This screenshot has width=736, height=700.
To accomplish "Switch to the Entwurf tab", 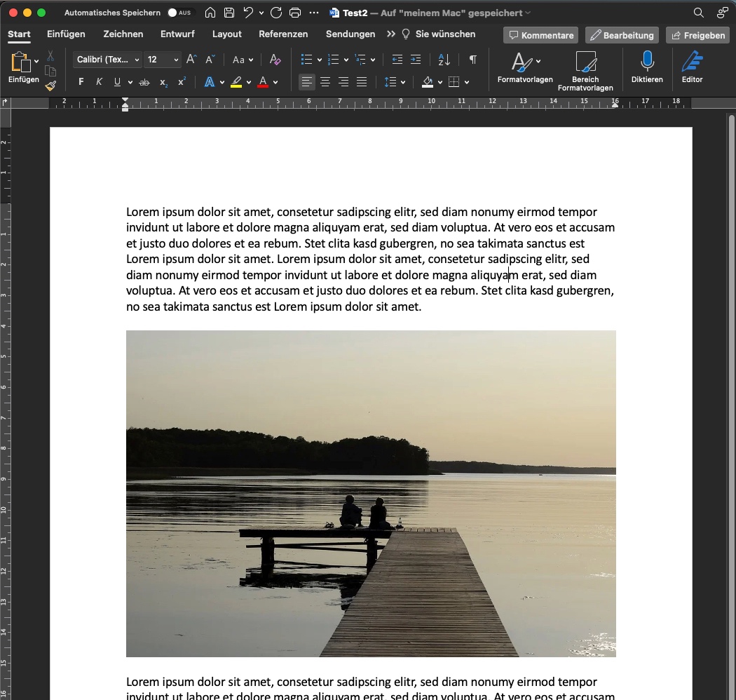I will point(177,34).
